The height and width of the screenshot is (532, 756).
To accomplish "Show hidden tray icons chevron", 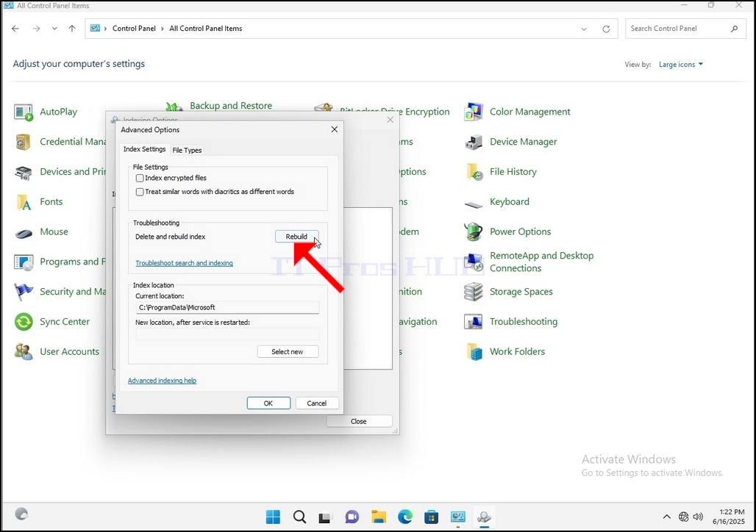I will (x=666, y=517).
